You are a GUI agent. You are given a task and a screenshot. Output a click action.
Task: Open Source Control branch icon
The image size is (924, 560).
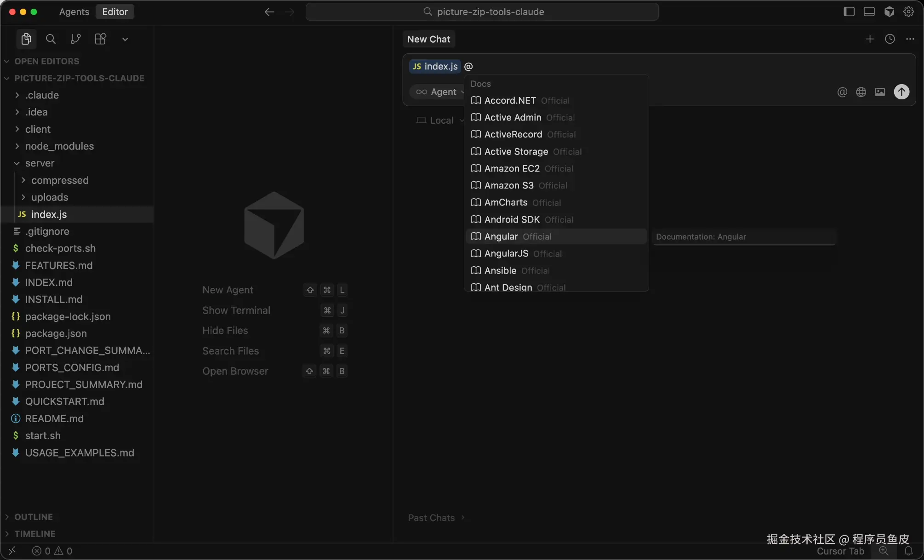pyautogui.click(x=75, y=39)
